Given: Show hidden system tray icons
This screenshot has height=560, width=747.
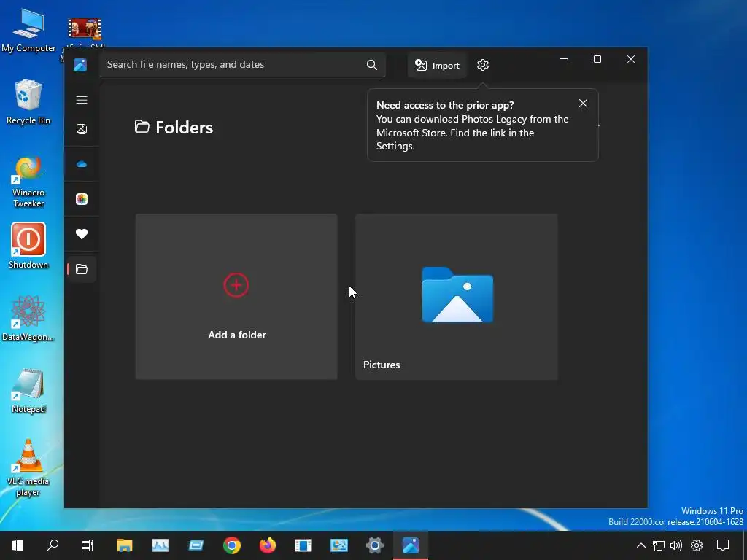Looking at the screenshot, I should coord(641,545).
